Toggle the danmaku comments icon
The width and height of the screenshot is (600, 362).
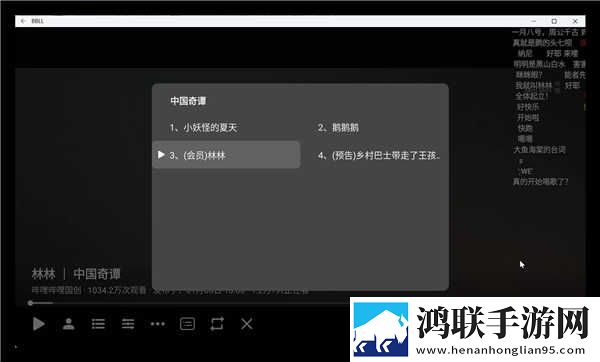pos(187,324)
